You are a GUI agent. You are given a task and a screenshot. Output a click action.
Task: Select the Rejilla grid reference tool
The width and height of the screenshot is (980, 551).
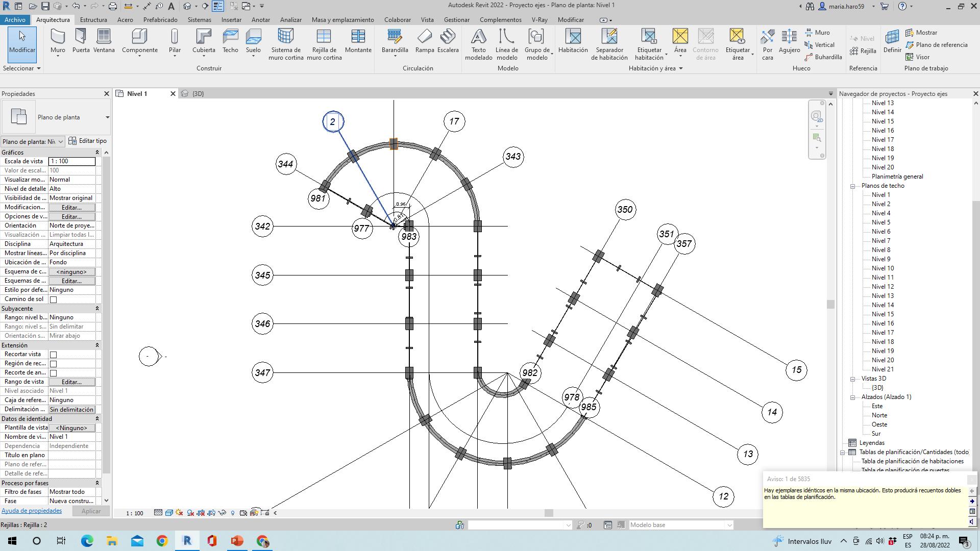pos(864,51)
